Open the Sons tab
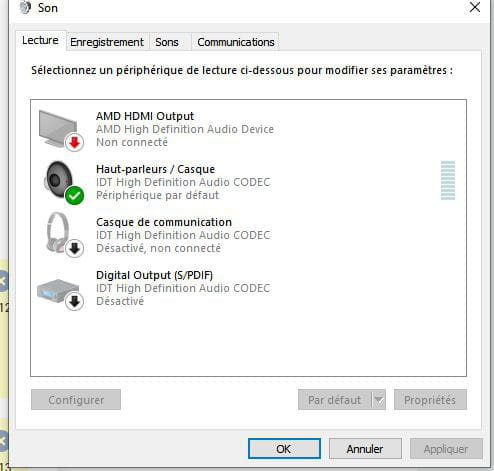The height and width of the screenshot is (471, 494). coord(167,42)
